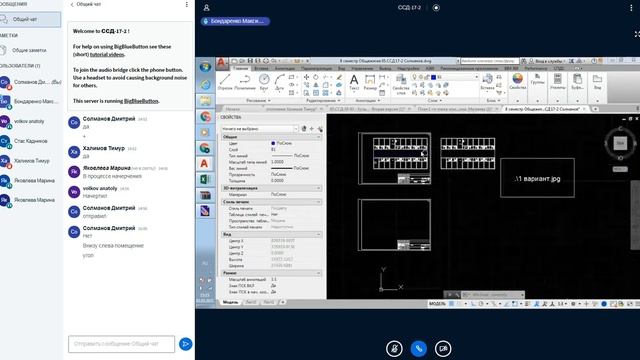Select the Line (Отрезок) tool in AutoCAD ribbon
This screenshot has width=640, height=360.
[225, 81]
